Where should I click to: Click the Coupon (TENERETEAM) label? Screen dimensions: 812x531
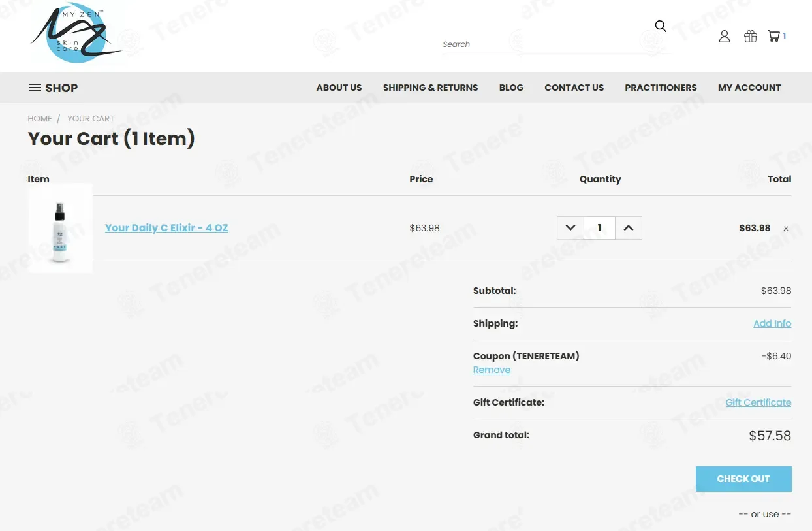click(x=526, y=356)
